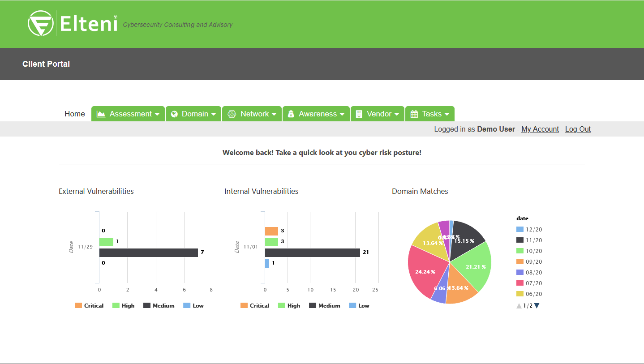Viewport: 644px width, 364px height.
Task: Click the Tasks calendar icon
Action: (x=414, y=114)
